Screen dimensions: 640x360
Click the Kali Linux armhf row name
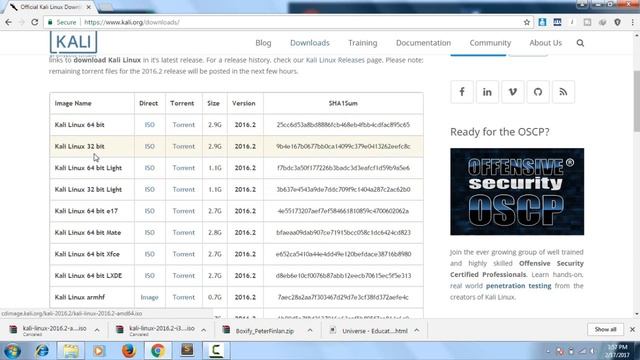click(80, 298)
